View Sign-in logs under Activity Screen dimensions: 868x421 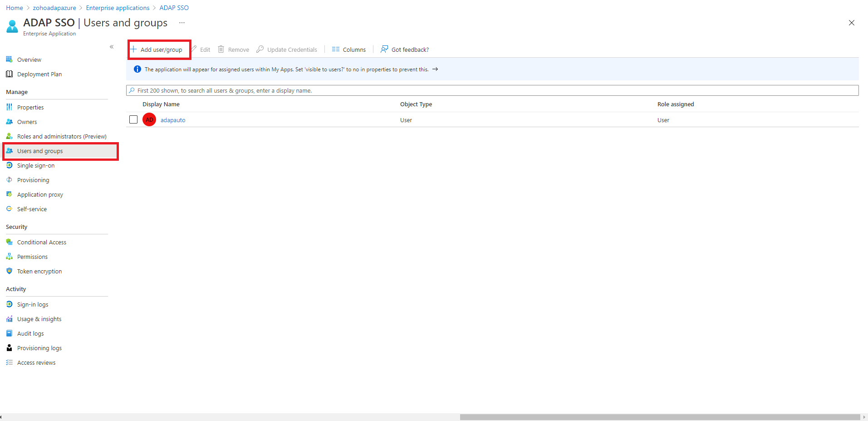pyautogui.click(x=33, y=304)
